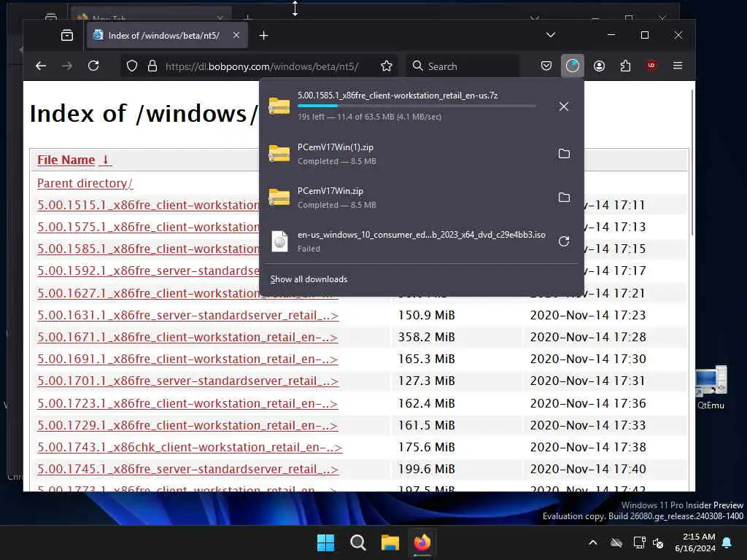Open the Firefox hamburger menu
This screenshot has height=560, width=747.
click(x=678, y=66)
